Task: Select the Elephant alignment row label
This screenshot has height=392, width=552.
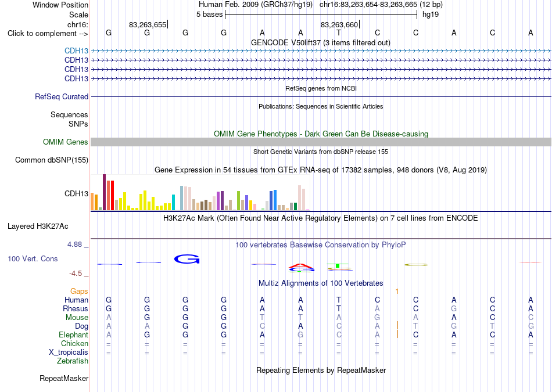Action: (74, 335)
